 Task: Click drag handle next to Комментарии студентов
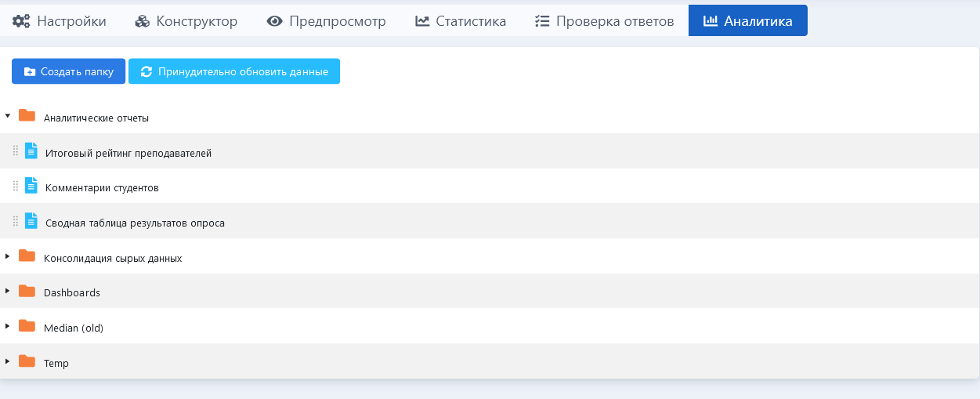click(x=16, y=187)
